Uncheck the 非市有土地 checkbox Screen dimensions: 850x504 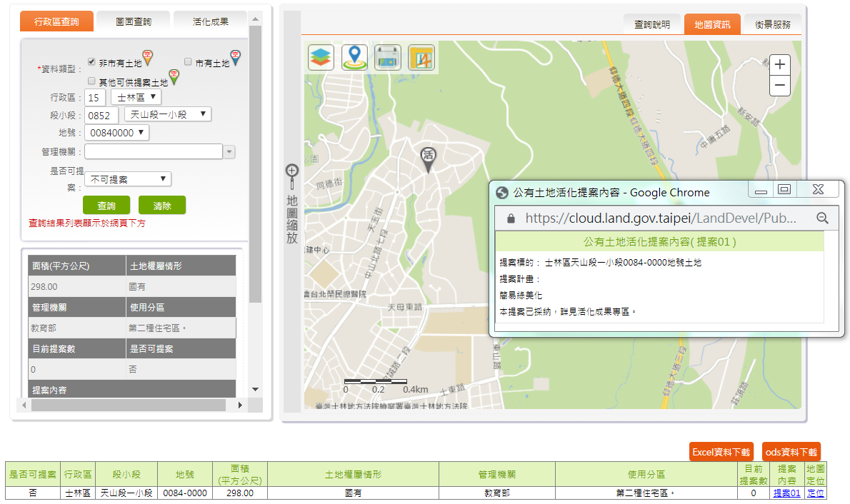(91, 62)
